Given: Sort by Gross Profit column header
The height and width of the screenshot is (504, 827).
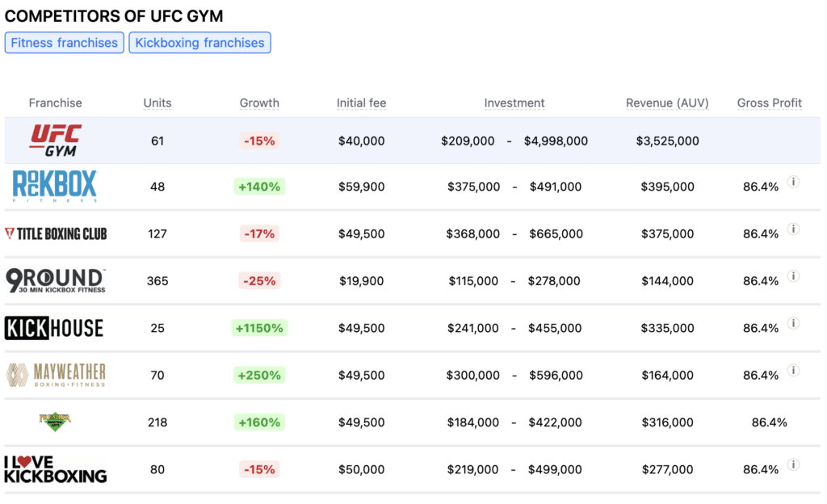Looking at the screenshot, I should pyautogui.click(x=770, y=103).
